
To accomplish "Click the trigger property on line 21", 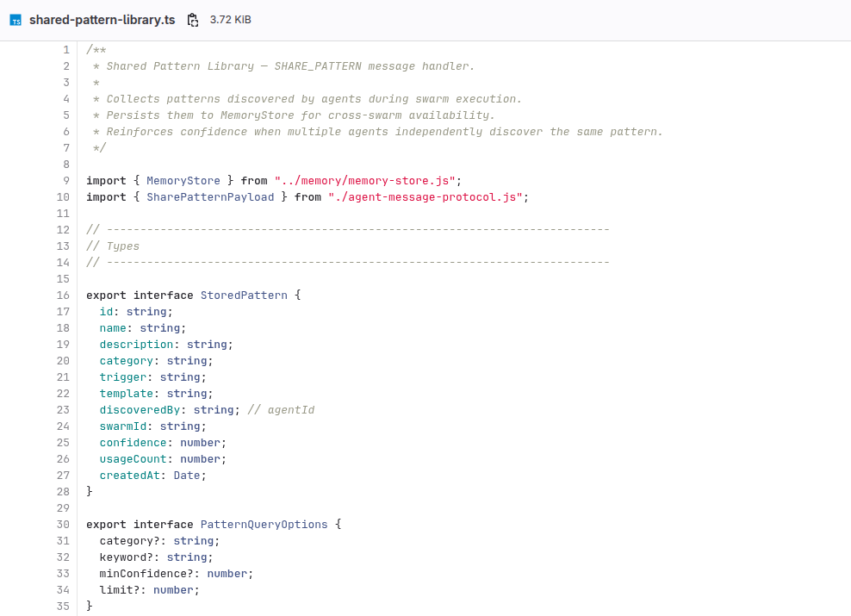I will tap(123, 377).
